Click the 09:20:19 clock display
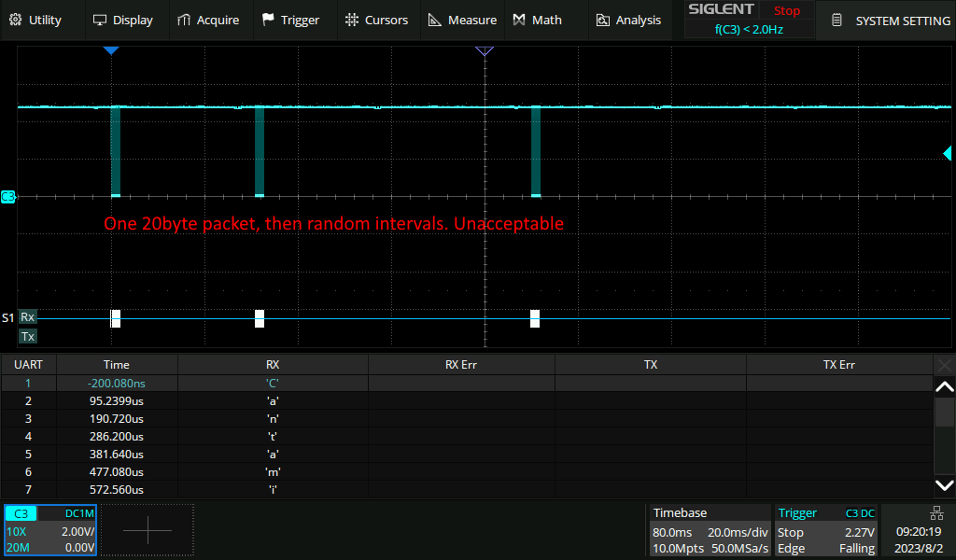 tap(919, 532)
